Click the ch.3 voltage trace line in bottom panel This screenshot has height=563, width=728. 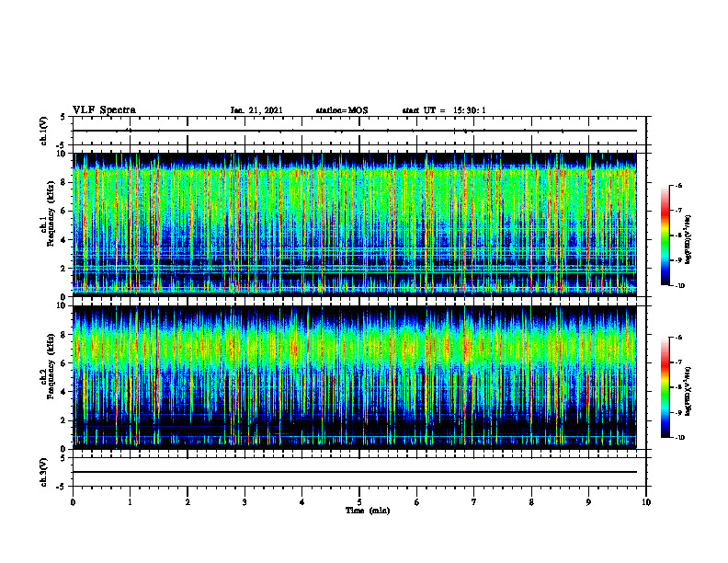355,472
